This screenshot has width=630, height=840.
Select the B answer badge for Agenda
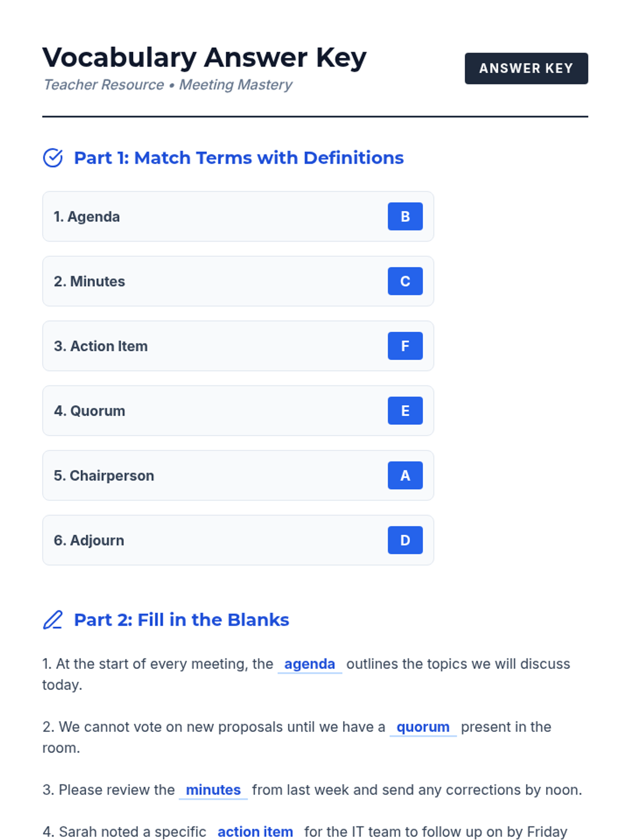coord(405,216)
